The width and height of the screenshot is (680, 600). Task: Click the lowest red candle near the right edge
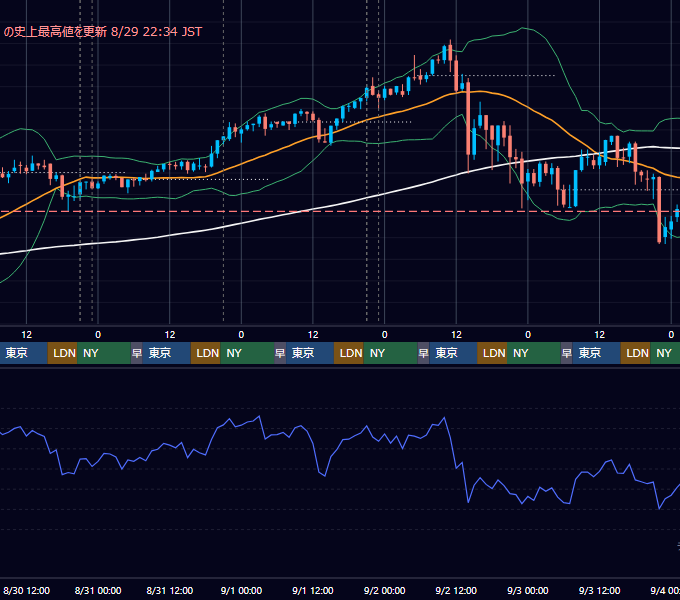(659, 210)
